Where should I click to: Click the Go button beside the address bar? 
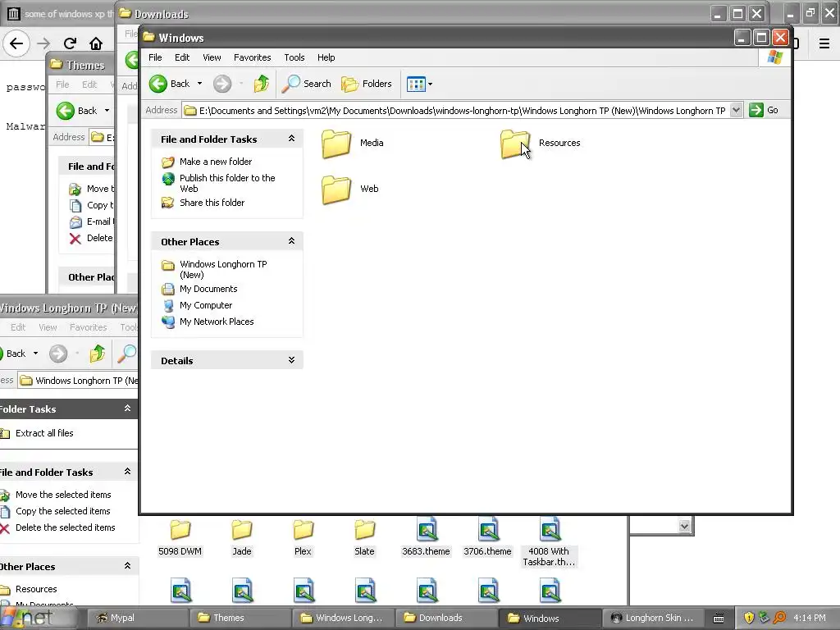click(x=764, y=111)
